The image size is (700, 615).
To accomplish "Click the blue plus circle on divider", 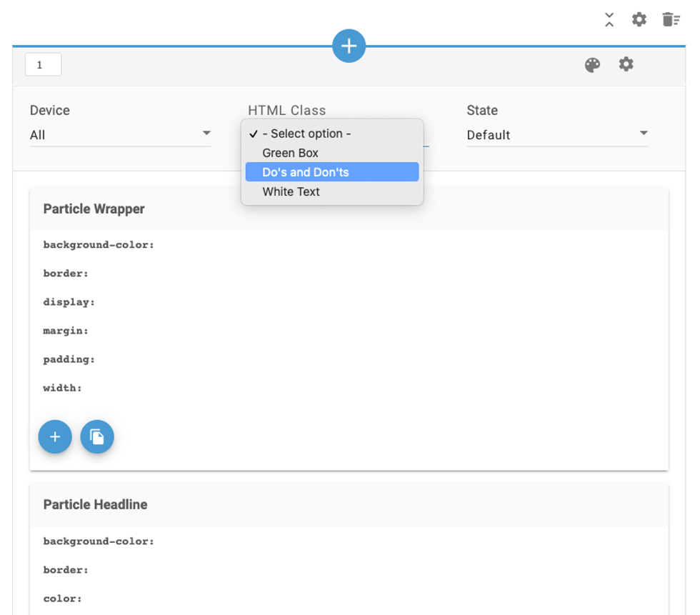I will [349, 46].
